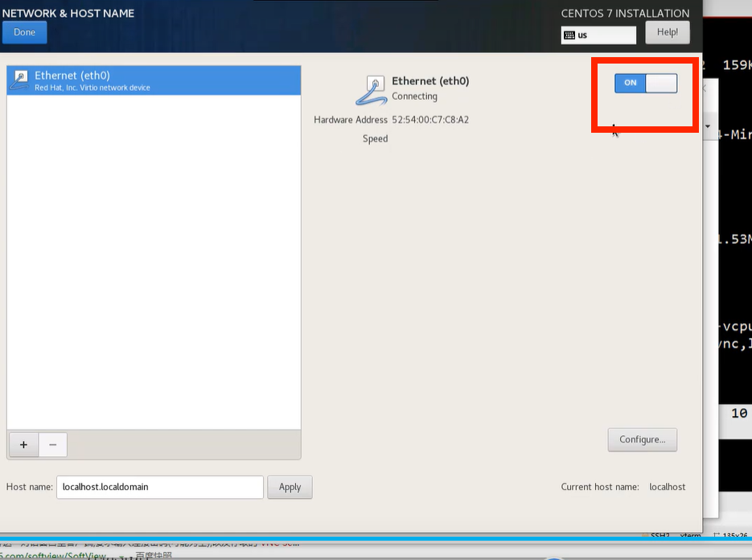Image resolution: width=752 pixels, height=560 pixels.
Task: Open dropdown arrow in background window
Action: 708,126
